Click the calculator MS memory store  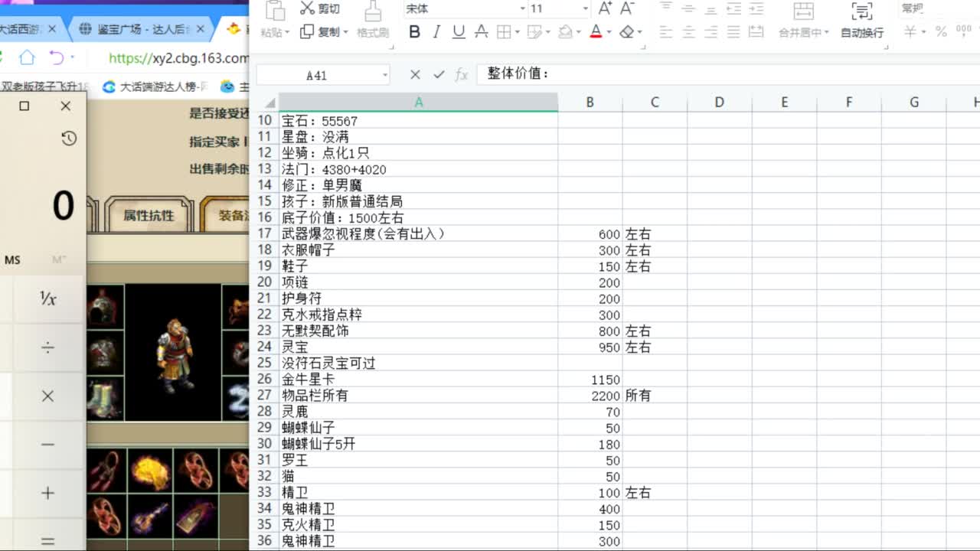click(12, 260)
